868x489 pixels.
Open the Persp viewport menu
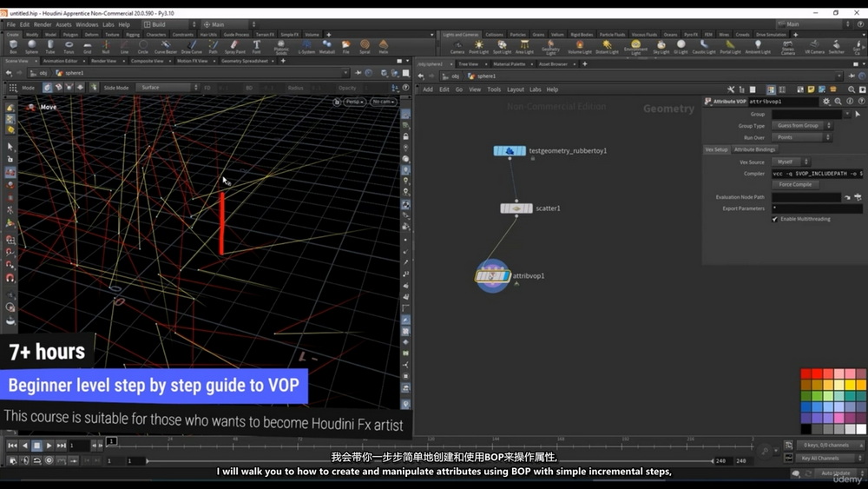click(x=355, y=102)
